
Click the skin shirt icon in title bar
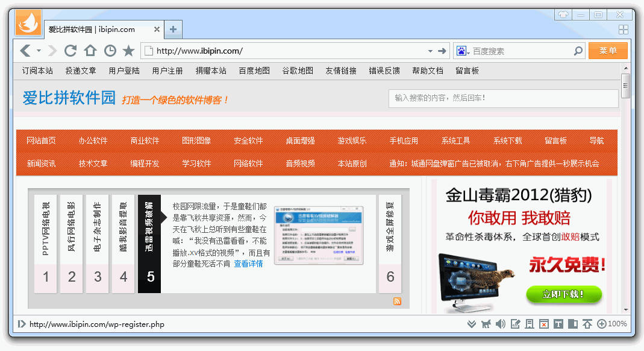pyautogui.click(x=563, y=14)
